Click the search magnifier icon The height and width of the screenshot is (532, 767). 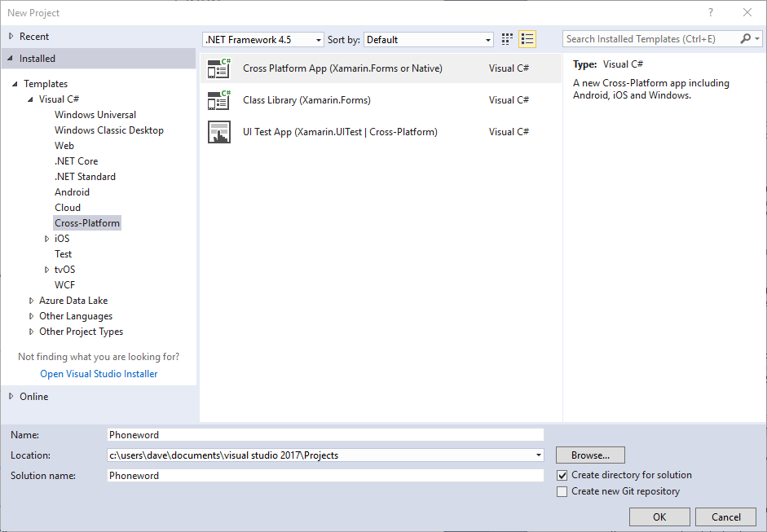coord(746,39)
